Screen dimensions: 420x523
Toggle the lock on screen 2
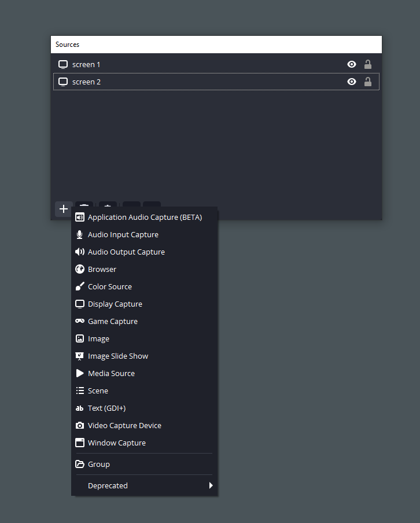click(367, 82)
